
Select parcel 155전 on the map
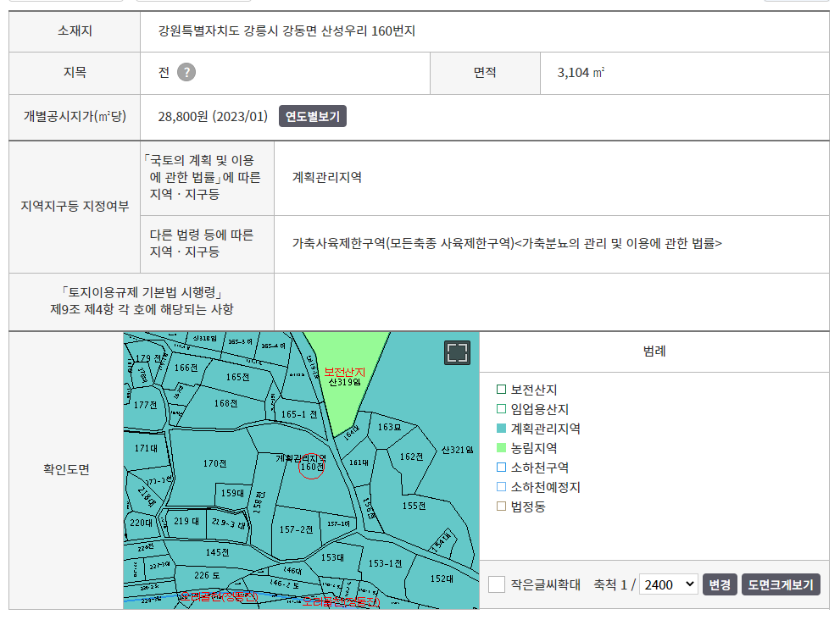pyautogui.click(x=414, y=506)
